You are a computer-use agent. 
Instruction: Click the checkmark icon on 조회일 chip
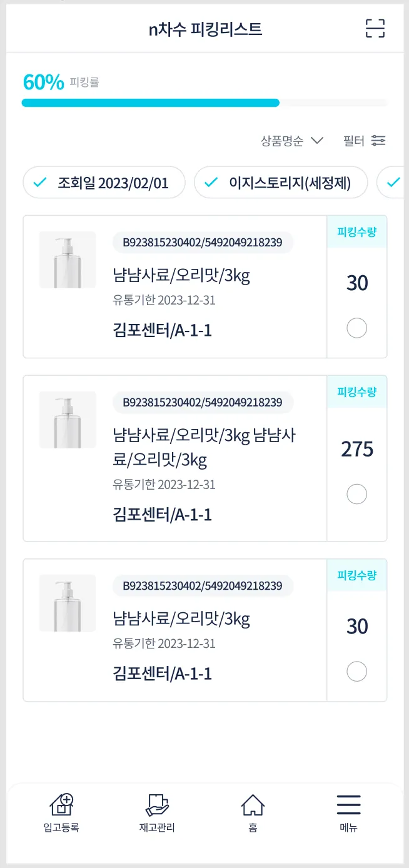pos(40,183)
